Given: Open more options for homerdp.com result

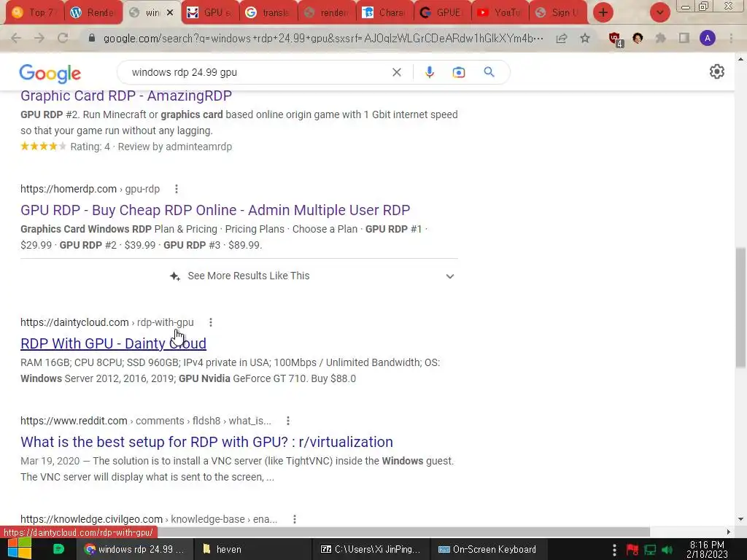Looking at the screenshot, I should [177, 189].
